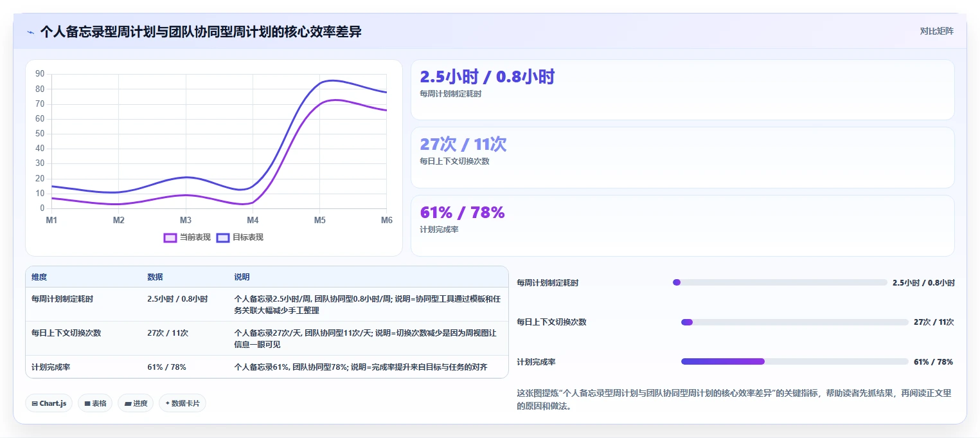980x438 pixels.
Task: Click table cell 每周计划制定耗时
Action: coord(62,299)
